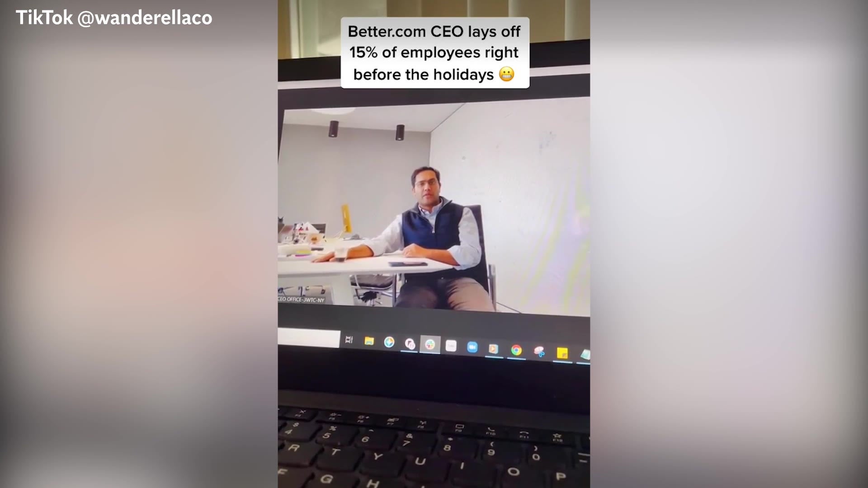The height and width of the screenshot is (488, 868).
Task: Open the white square app beside Slack
Action: tap(451, 346)
